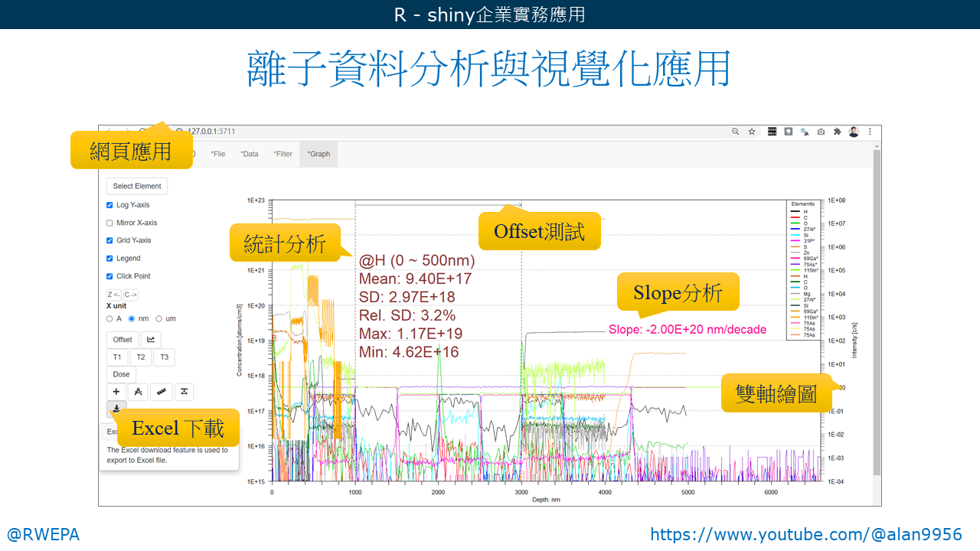
Task: Click the chart line icon beside Offset
Action: (151, 340)
